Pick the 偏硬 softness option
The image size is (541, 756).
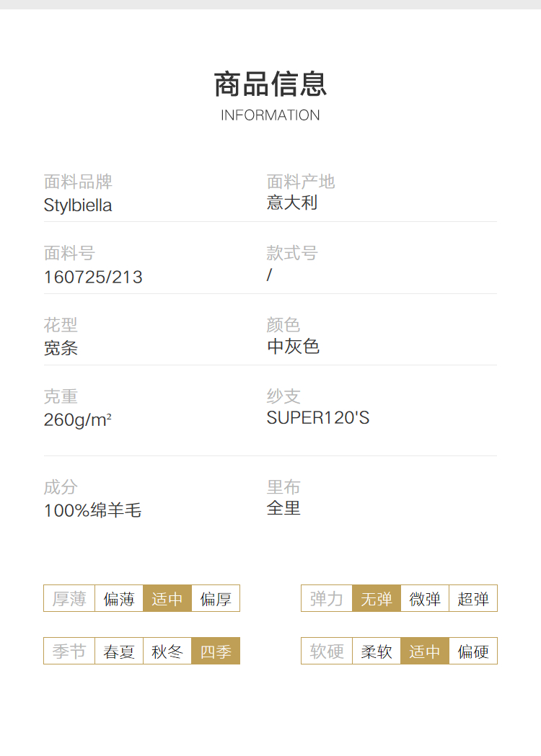[x=473, y=651]
